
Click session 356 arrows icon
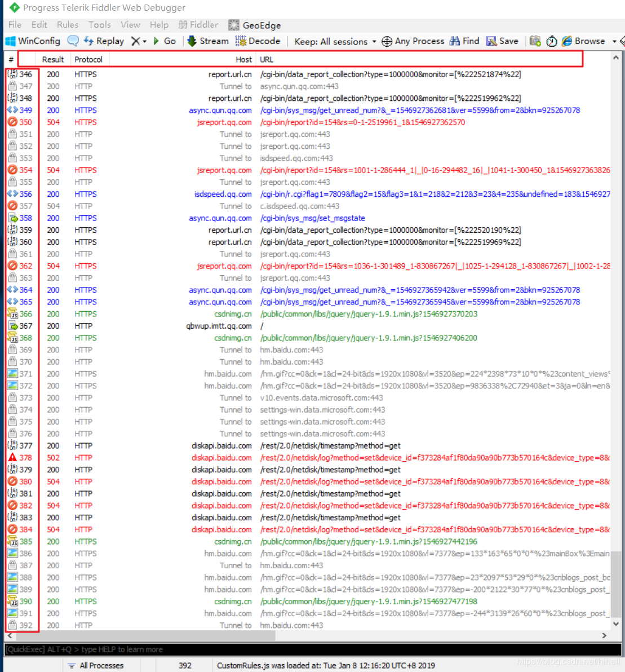coord(12,194)
